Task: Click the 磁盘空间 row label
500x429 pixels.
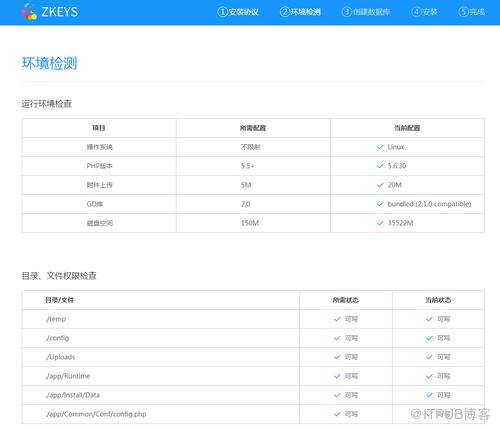Action: 100,223
